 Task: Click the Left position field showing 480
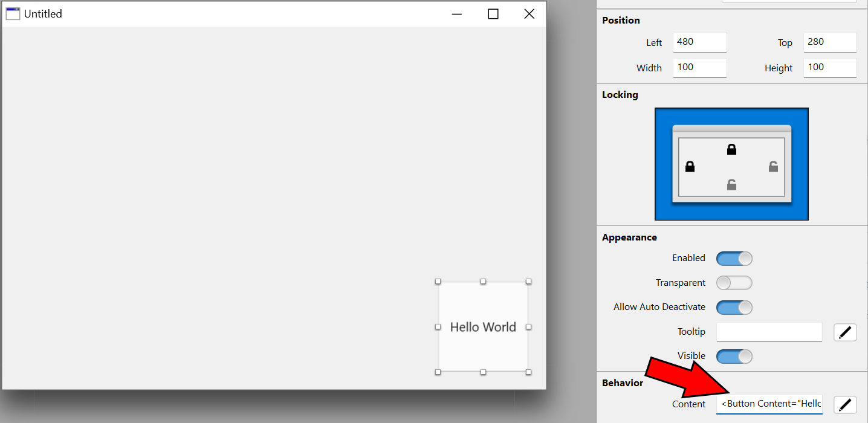tap(699, 42)
